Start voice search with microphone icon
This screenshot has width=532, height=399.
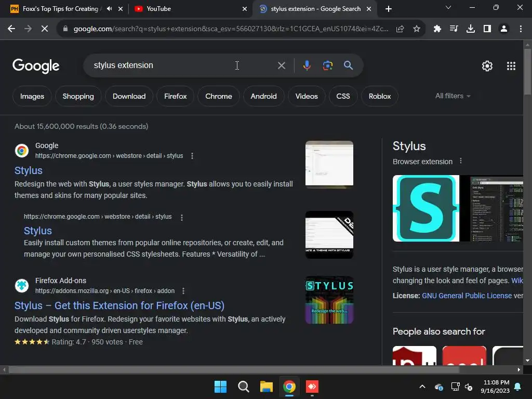coord(307,65)
